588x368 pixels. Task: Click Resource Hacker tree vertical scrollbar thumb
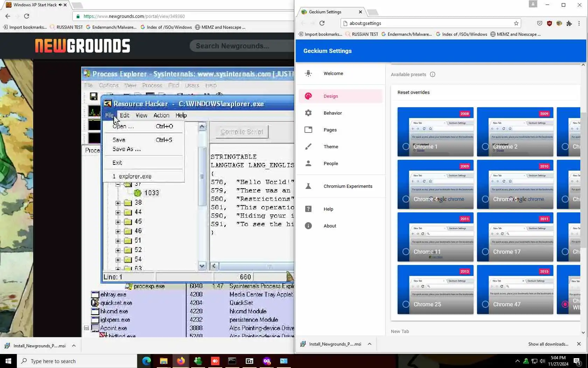pyautogui.click(x=202, y=177)
